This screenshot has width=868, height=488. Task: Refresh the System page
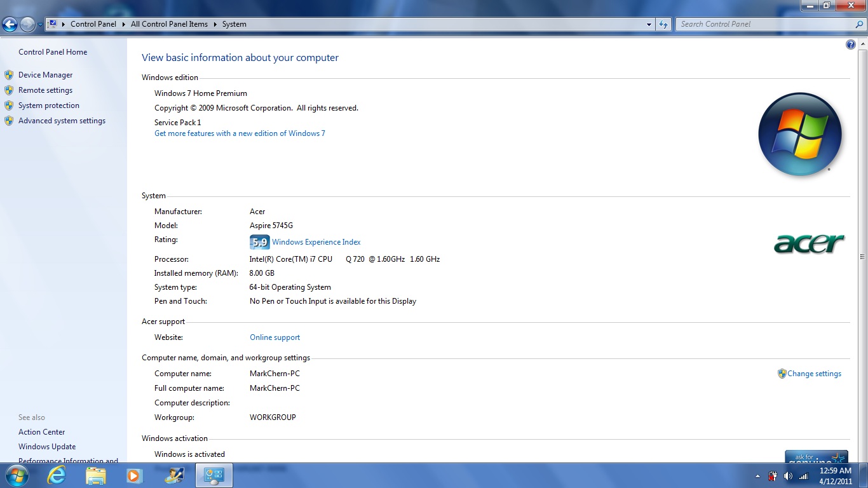tap(663, 24)
